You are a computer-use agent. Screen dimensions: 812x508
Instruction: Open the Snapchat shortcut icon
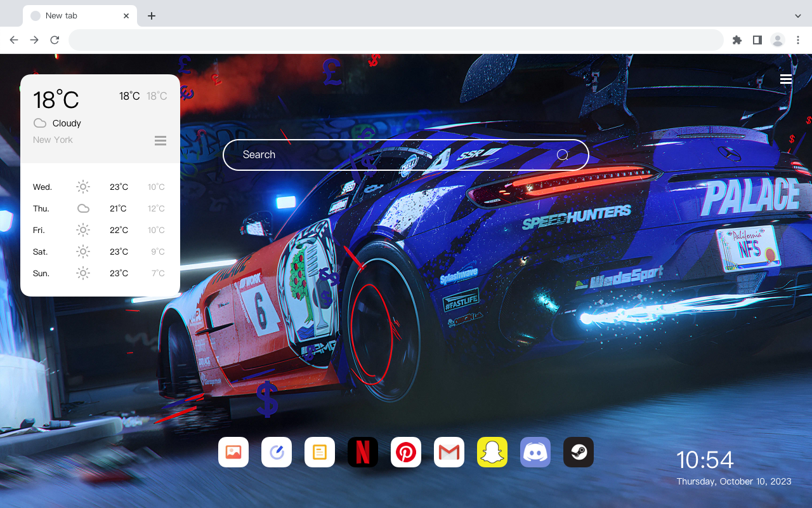492,452
